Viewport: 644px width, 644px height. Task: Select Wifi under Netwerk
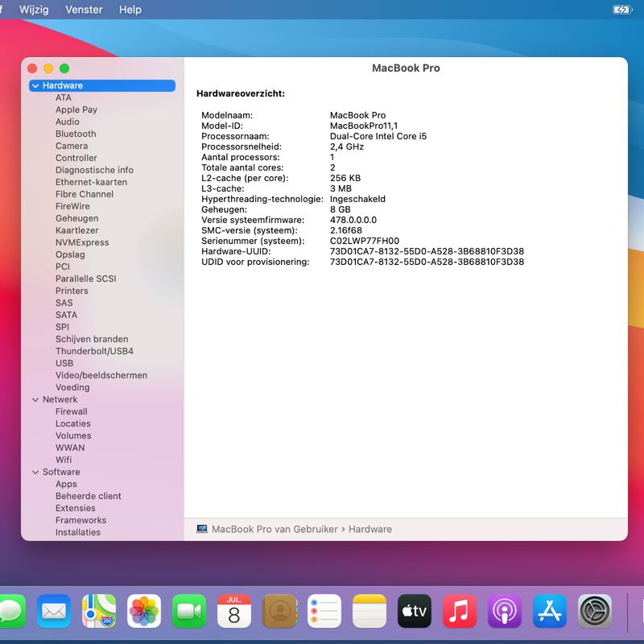click(x=64, y=460)
